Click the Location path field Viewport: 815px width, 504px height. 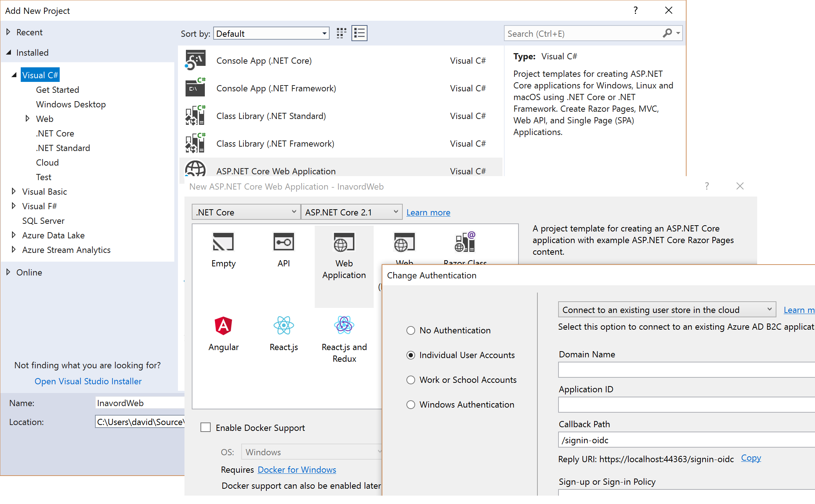pyautogui.click(x=140, y=422)
